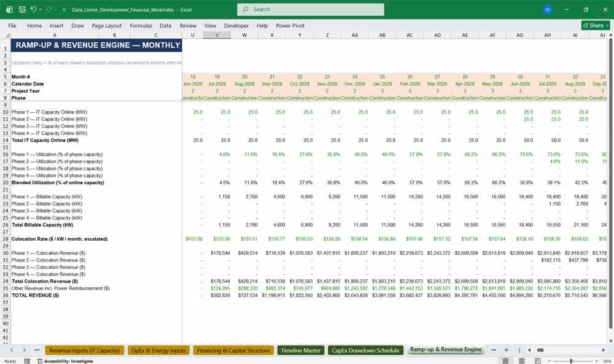Select row 14 header
This screenshot has height=364, width=614.
pyautogui.click(x=5, y=140)
